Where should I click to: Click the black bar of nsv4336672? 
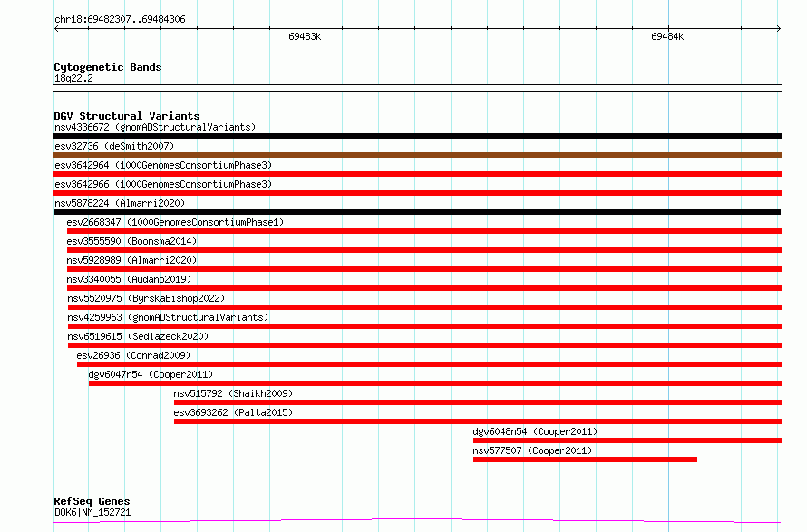click(417, 136)
